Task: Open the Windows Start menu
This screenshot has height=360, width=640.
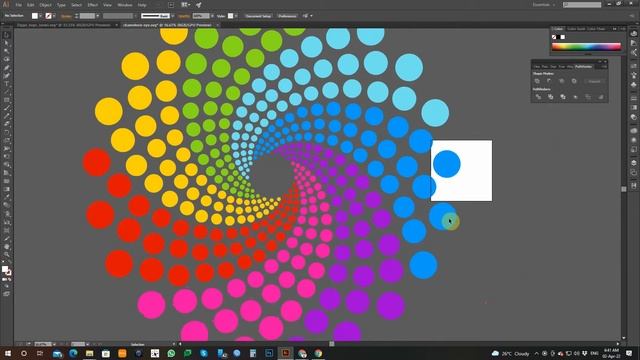Action: (x=7, y=353)
